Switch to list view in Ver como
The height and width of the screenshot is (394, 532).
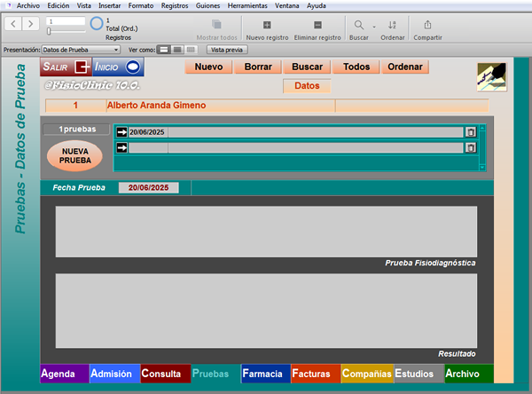tap(177, 50)
